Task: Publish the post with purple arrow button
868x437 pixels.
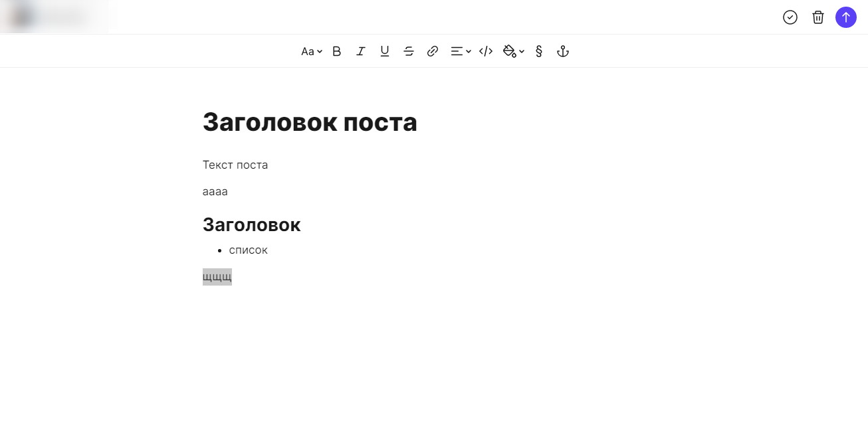Action: [x=846, y=17]
